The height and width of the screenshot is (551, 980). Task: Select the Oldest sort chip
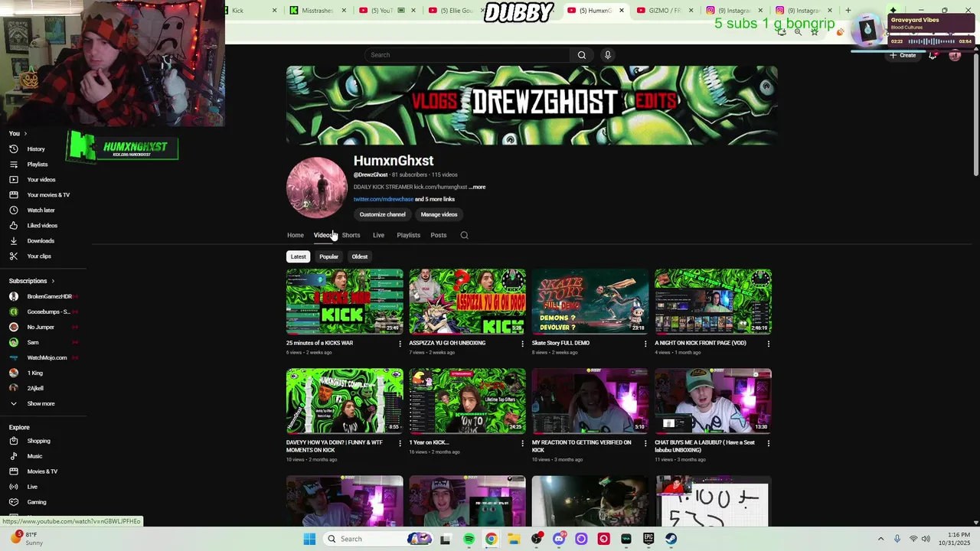(359, 256)
